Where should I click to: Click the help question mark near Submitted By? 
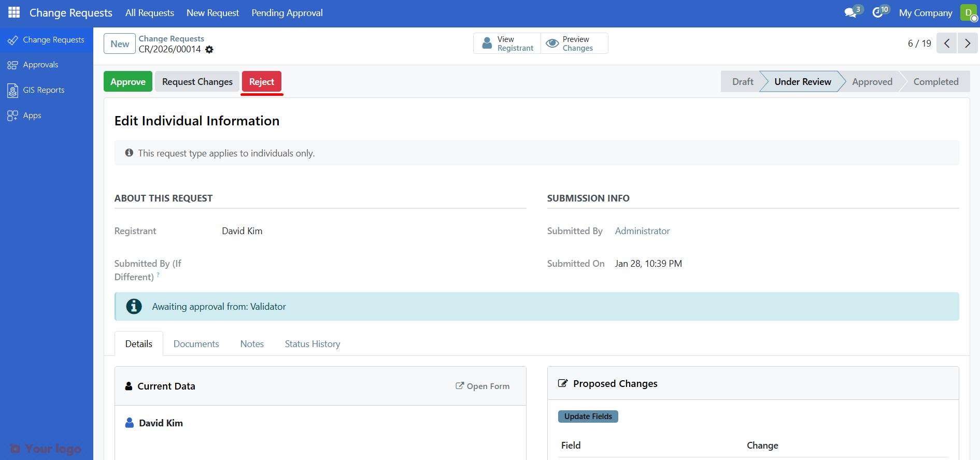coord(158,275)
